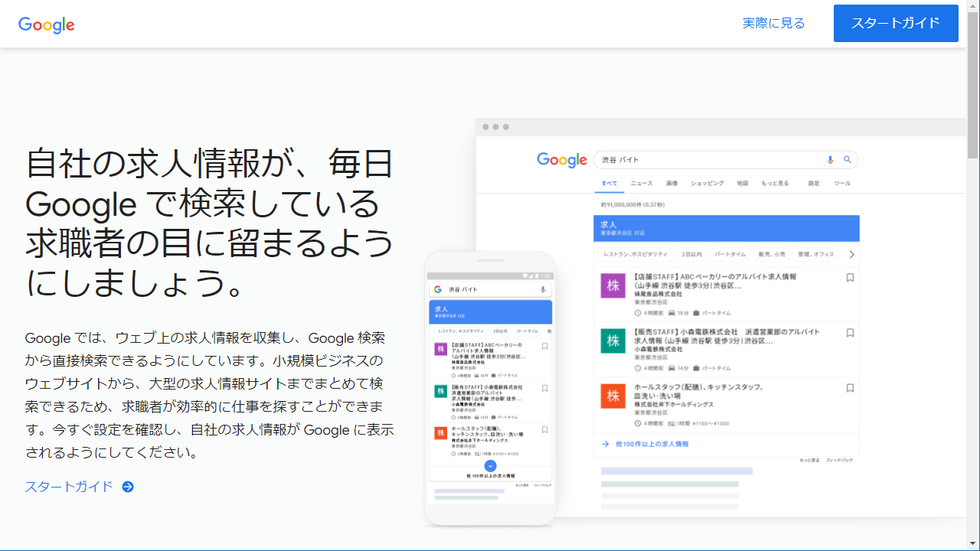Image resolution: width=980 pixels, height=551 pixels.
Task: Click the 渋谷 バイト search field in the phone mockup
Action: [490, 289]
